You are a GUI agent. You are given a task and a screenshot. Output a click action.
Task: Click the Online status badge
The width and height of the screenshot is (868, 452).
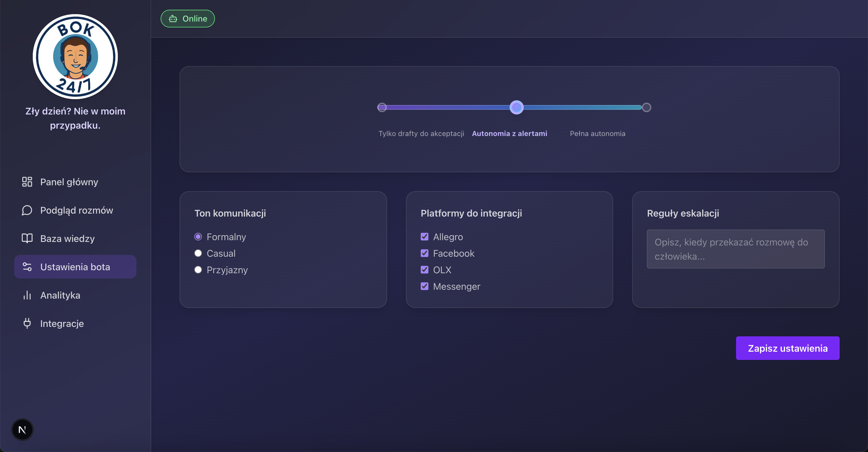[187, 19]
